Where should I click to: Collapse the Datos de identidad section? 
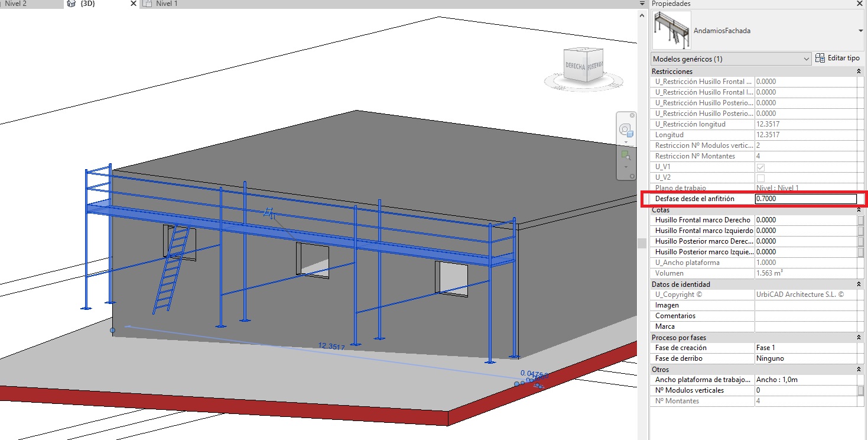(858, 284)
